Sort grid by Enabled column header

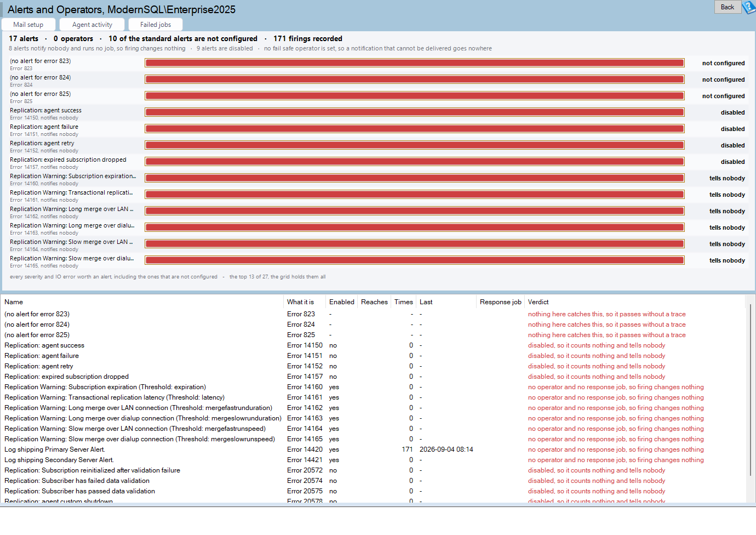tap(342, 302)
